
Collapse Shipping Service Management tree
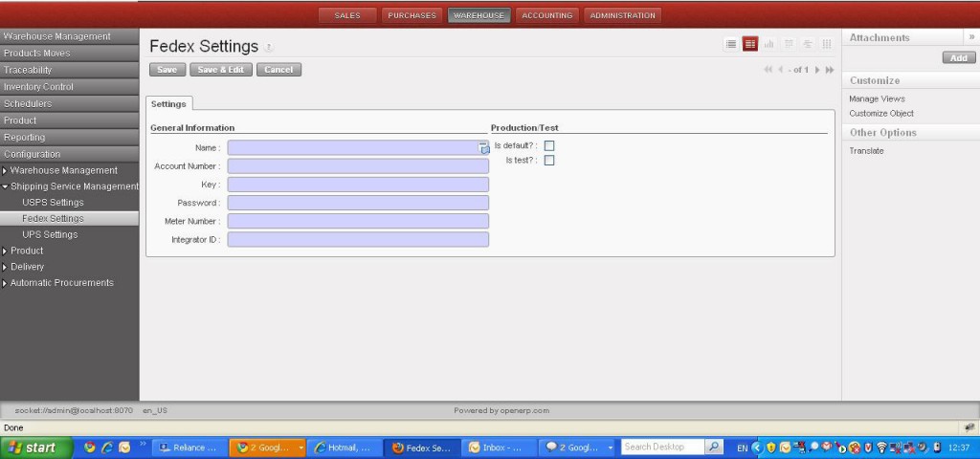5,186
